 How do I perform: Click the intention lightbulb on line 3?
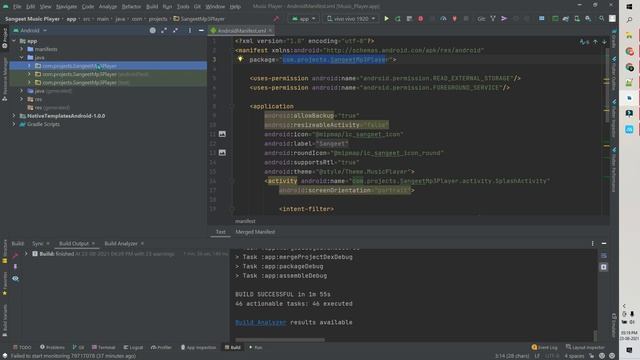click(x=240, y=60)
